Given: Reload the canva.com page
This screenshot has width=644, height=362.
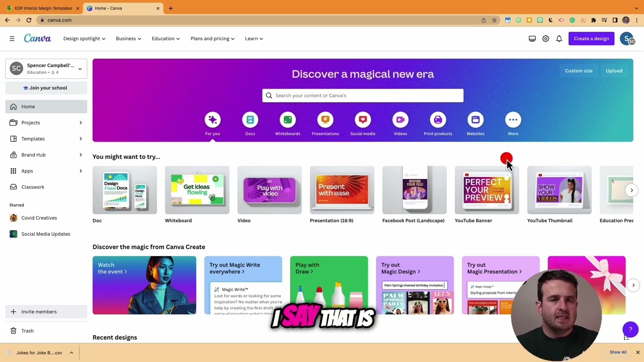Looking at the screenshot, I should 29,20.
